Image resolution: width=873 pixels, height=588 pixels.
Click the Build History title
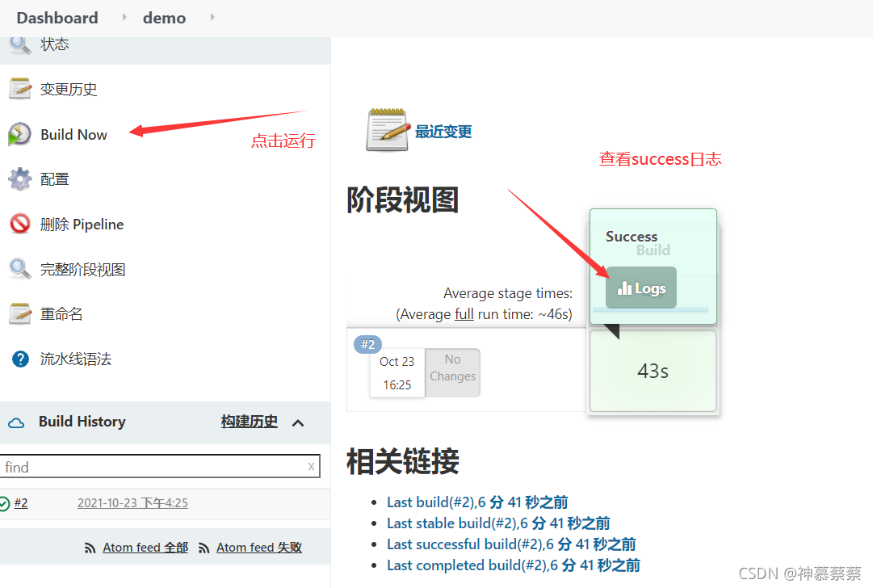point(82,422)
